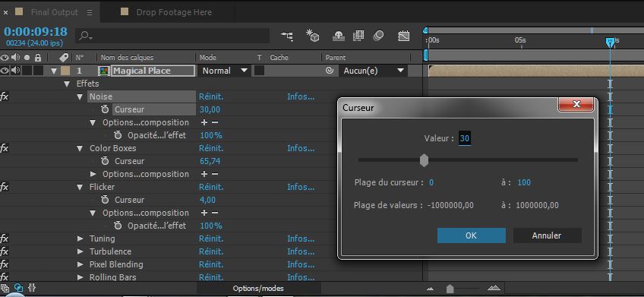
Task: Expand the Rolling Bars effect
Action: 80,277
